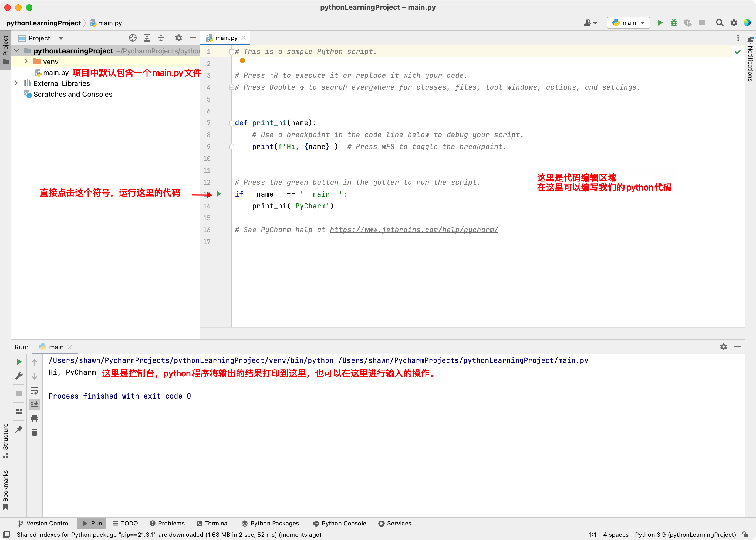756x540 pixels.
Task: Clear run console with trash icon
Action: 35,432
